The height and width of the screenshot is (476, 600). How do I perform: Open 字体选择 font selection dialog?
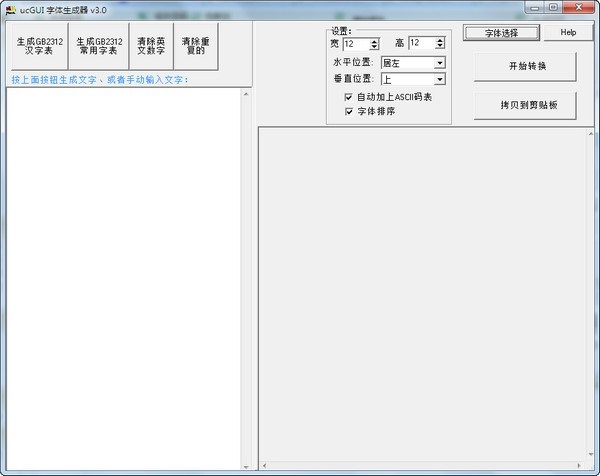coord(501,33)
